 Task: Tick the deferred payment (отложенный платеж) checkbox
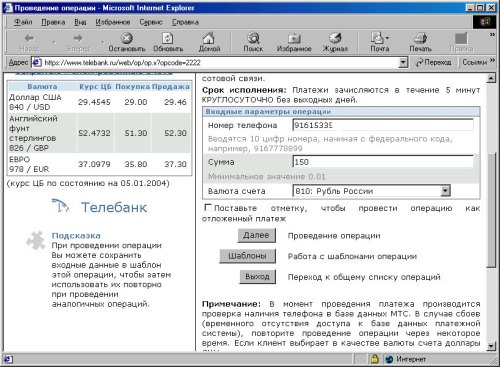pyautogui.click(x=208, y=208)
